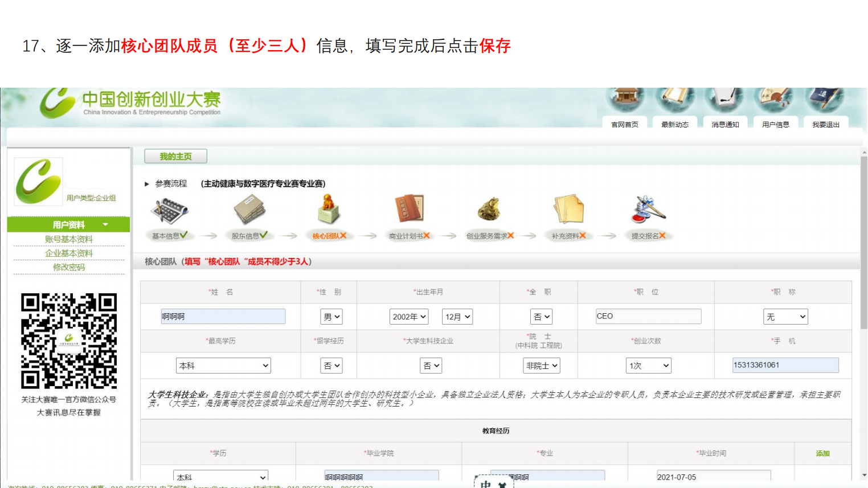Click the 姓名 input field
Image resolution: width=868 pixels, height=488 pixels.
tap(223, 317)
